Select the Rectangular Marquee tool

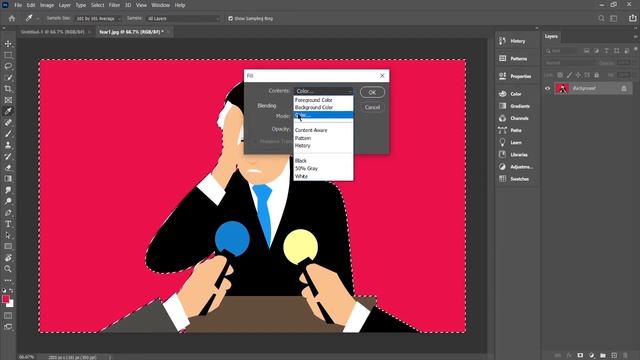8,55
